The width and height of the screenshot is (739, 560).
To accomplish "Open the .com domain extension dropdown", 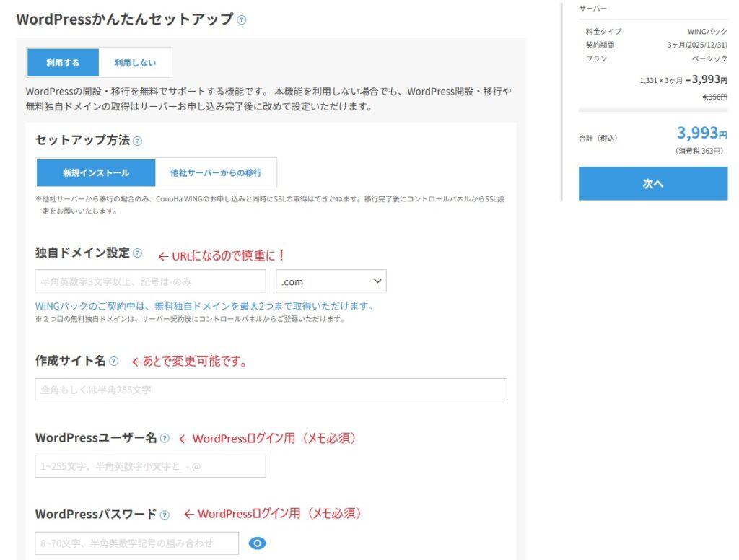I will click(331, 281).
